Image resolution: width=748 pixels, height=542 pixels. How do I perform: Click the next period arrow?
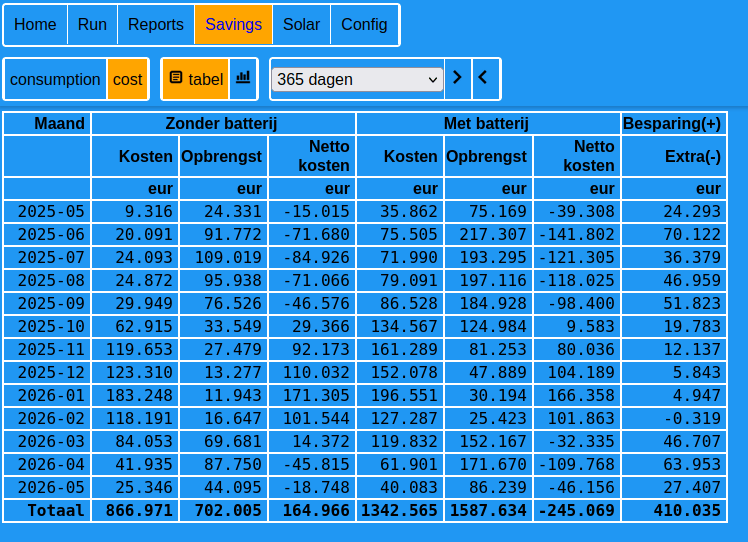(x=458, y=78)
